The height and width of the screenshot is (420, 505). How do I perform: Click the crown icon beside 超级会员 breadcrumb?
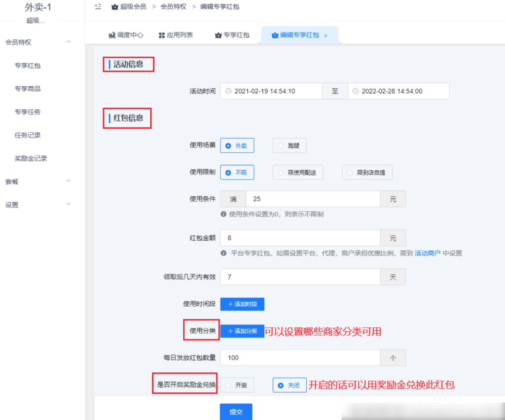114,7
